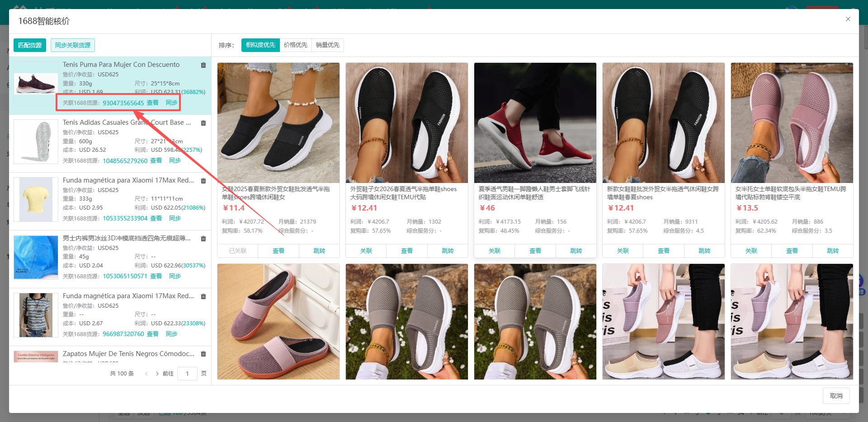
Task: Open the Tenis Puma shoe thumbnail
Action: tap(36, 84)
